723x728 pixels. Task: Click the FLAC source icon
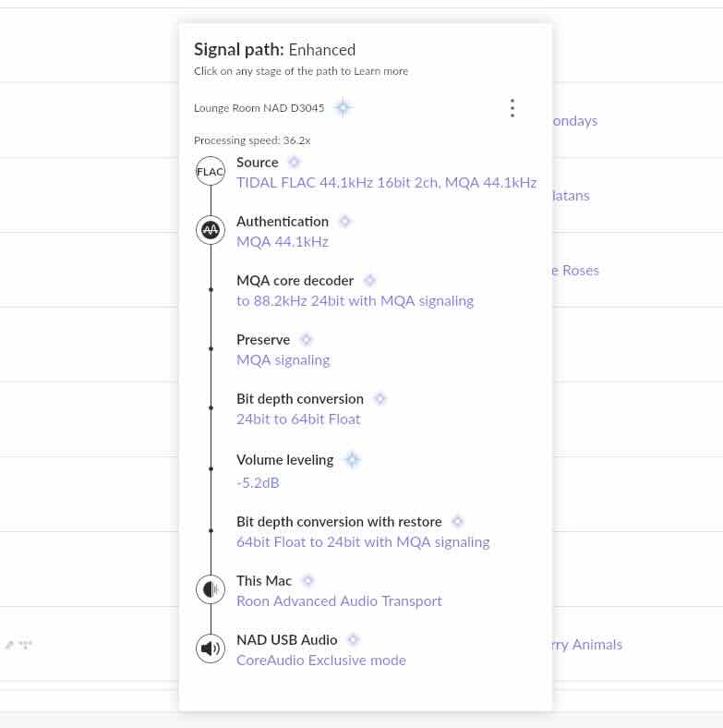[x=211, y=171]
